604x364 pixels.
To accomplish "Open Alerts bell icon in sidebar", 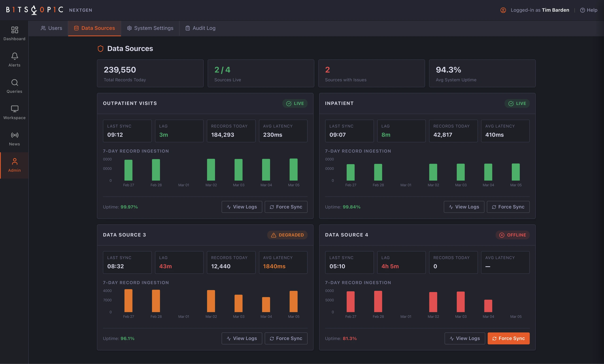I will (x=14, y=56).
